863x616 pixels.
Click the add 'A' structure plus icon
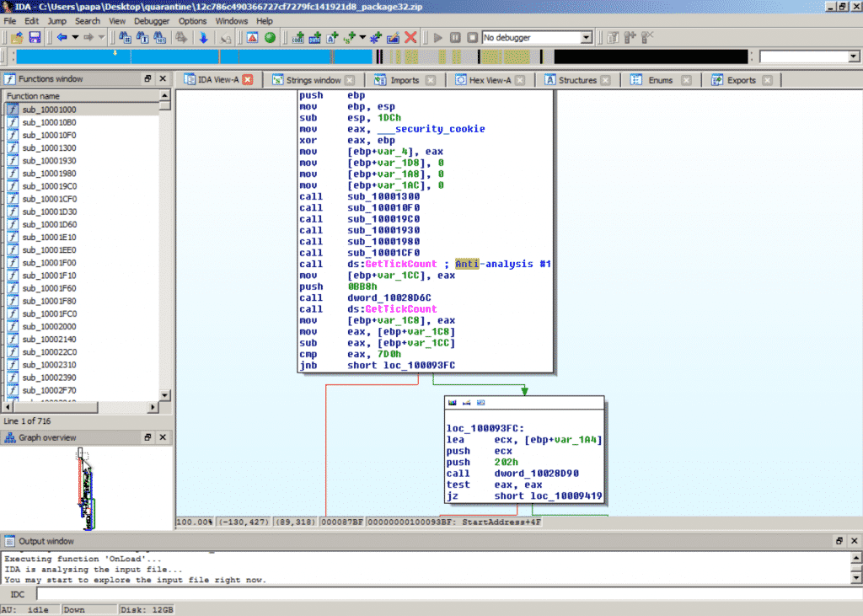point(332,37)
